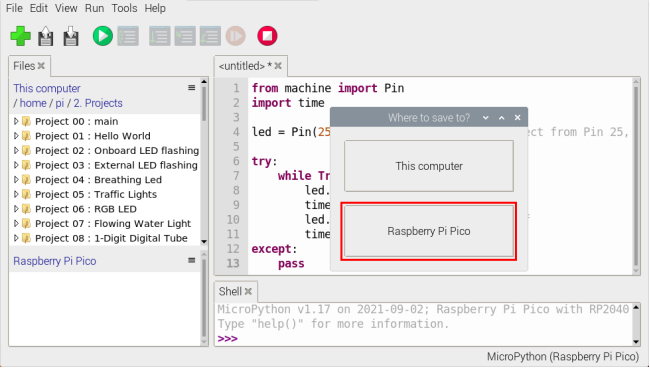The image size is (650, 368).
Task: Expand Project 04 : Breathing Led folder
Action: pyautogui.click(x=16, y=180)
